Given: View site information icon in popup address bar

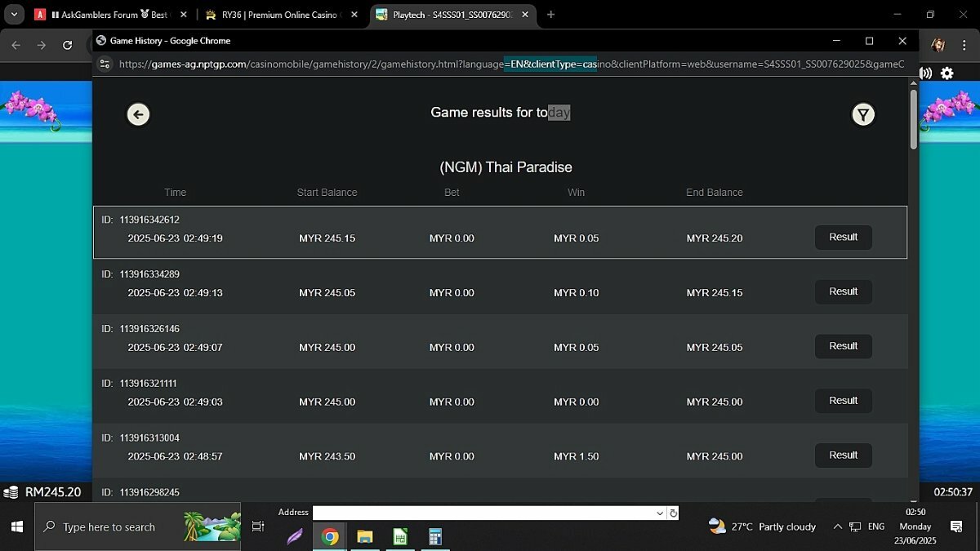Looking at the screenshot, I should pos(105,64).
